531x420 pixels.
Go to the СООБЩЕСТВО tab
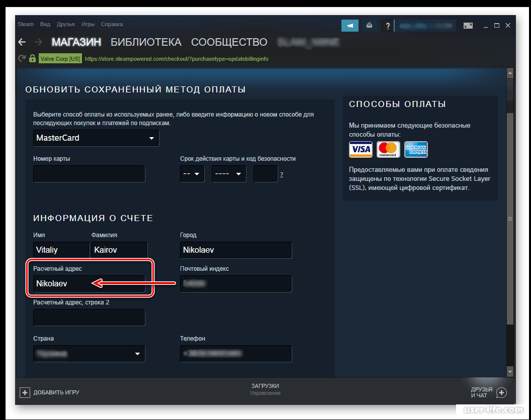click(229, 42)
